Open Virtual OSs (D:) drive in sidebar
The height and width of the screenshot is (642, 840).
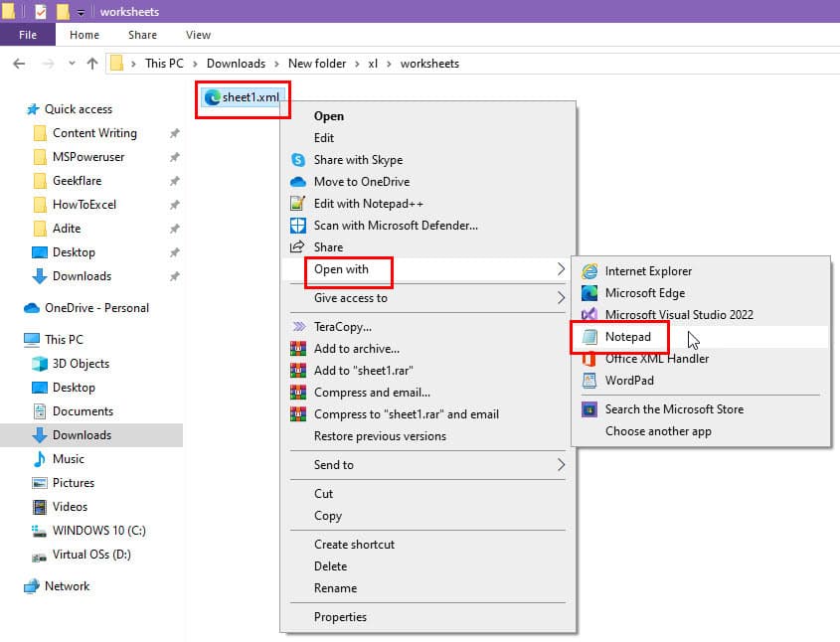[x=91, y=555]
